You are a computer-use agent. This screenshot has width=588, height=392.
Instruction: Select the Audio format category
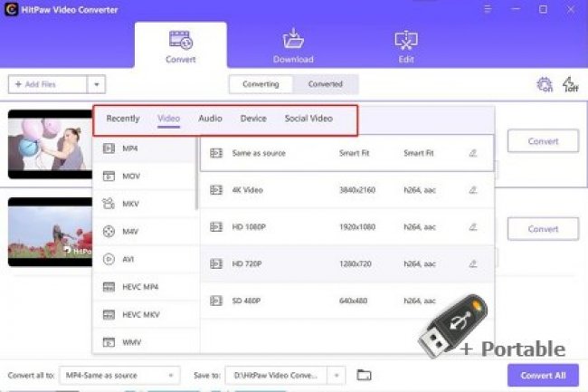pos(210,119)
